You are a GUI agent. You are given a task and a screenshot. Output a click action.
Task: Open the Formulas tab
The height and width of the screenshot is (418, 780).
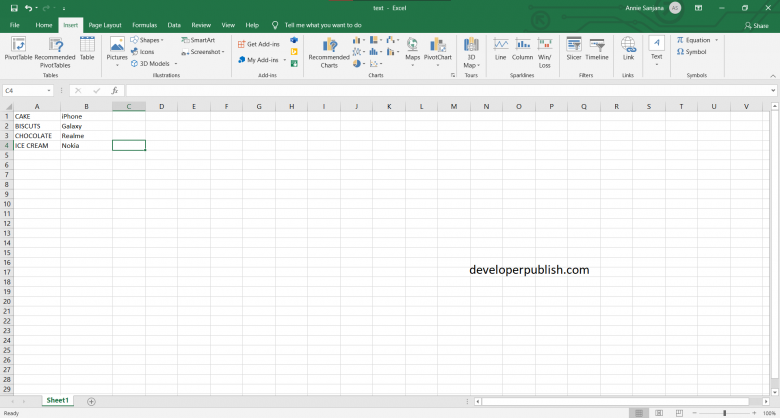tap(144, 24)
